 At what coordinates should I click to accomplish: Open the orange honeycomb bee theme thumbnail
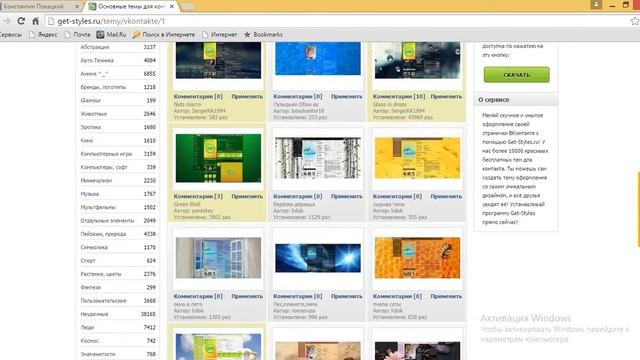417,258
